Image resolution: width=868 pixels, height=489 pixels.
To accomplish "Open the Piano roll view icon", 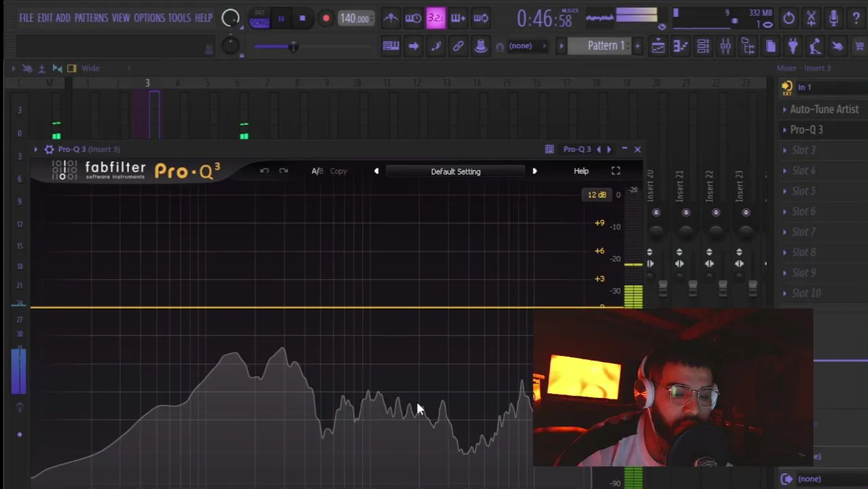I will pyautogui.click(x=681, y=46).
